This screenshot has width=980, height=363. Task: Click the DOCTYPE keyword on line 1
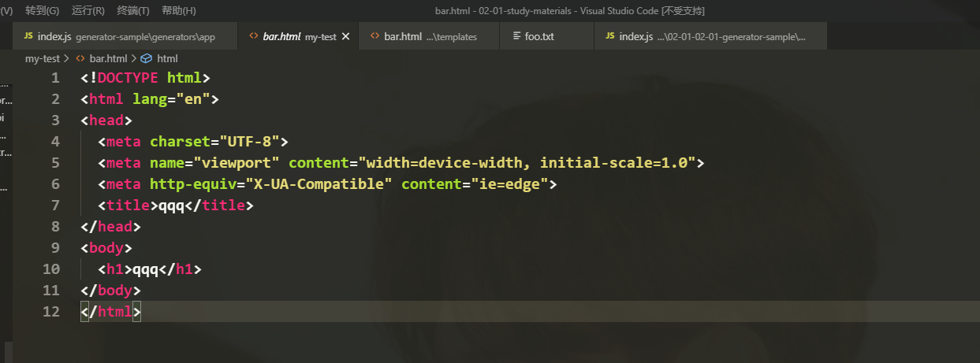(128, 78)
